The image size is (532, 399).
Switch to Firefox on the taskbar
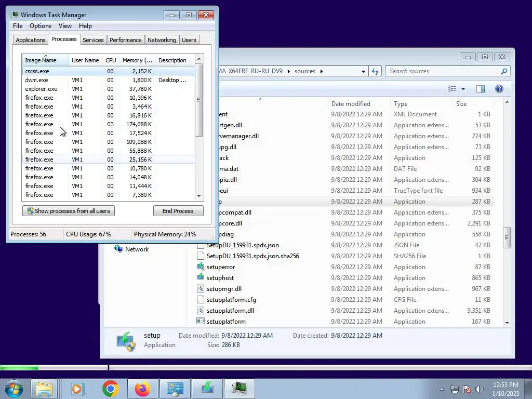pos(142,389)
